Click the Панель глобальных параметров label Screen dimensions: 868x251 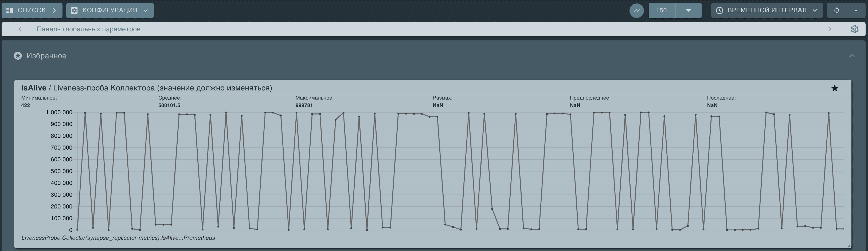(x=89, y=29)
